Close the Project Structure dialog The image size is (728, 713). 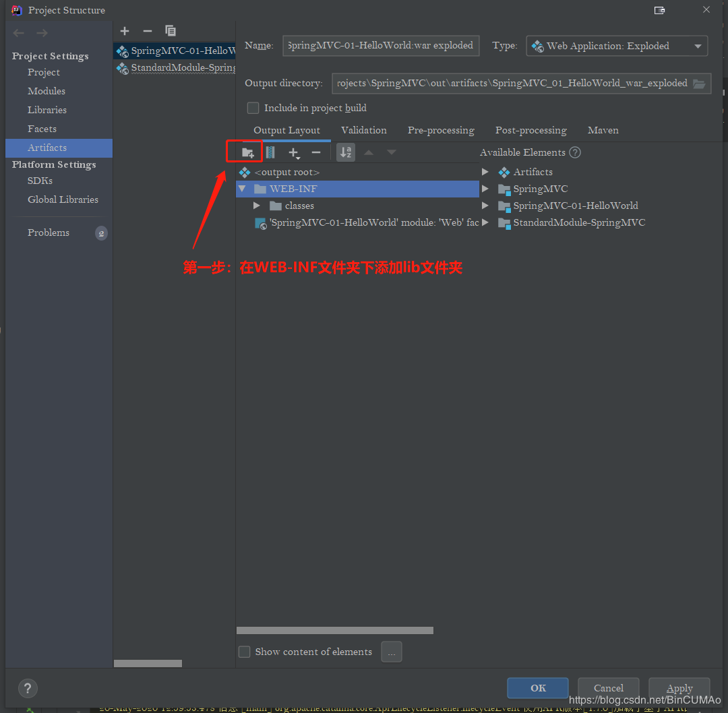(706, 9)
